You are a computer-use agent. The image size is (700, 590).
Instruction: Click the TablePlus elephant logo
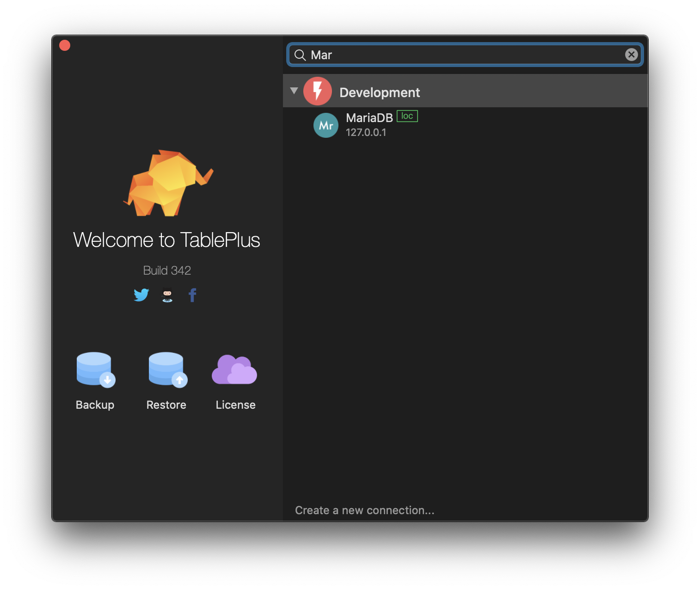point(167,183)
